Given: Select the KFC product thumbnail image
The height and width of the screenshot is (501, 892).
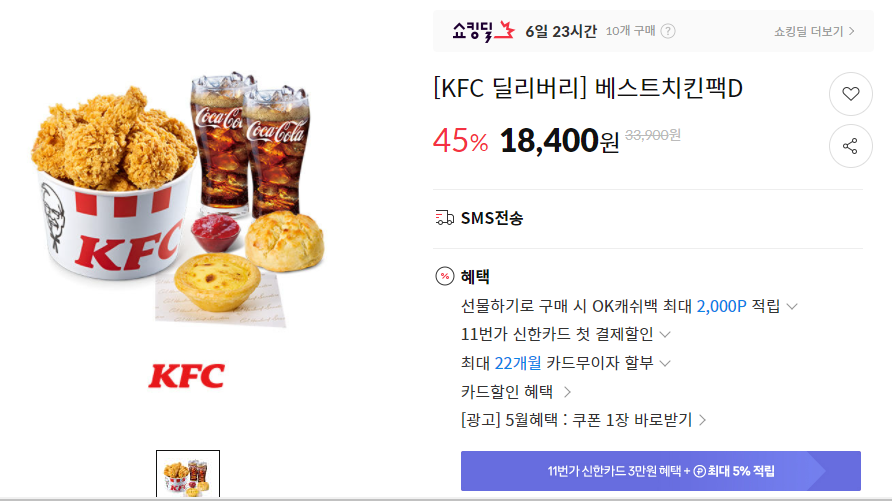Looking at the screenshot, I should [188, 474].
